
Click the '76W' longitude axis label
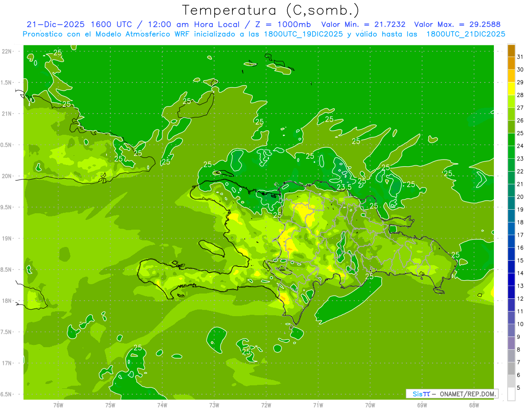[x=58, y=405]
